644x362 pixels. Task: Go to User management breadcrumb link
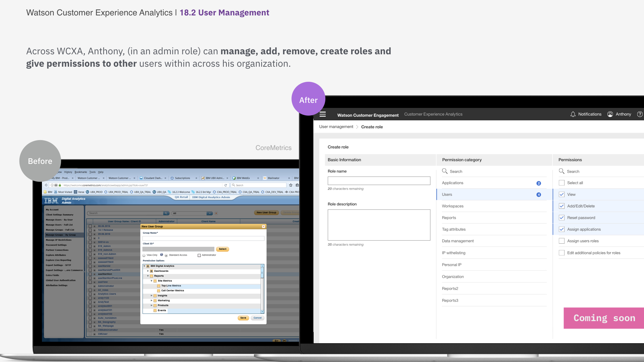point(336,127)
